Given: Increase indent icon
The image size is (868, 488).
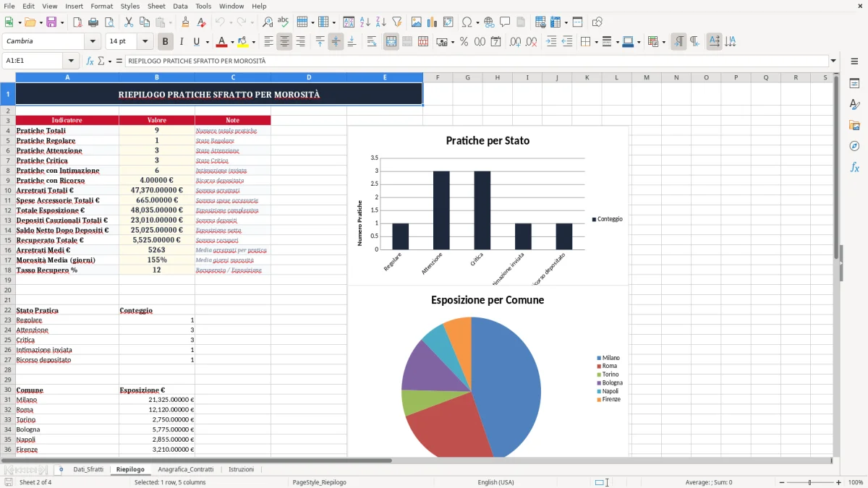Looking at the screenshot, I should tap(551, 42).
